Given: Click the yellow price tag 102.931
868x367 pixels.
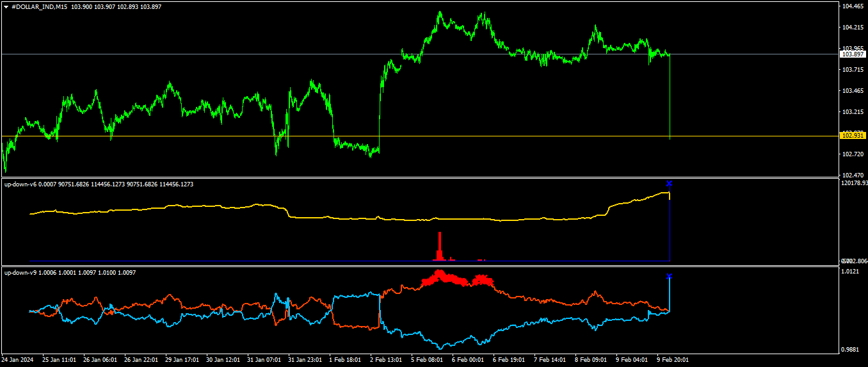Looking at the screenshot, I should click(x=853, y=136).
